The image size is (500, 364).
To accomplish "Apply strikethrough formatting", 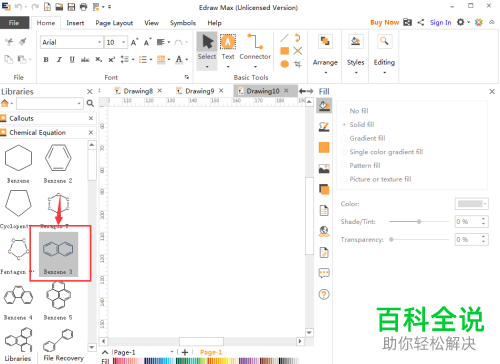I will tap(85, 59).
